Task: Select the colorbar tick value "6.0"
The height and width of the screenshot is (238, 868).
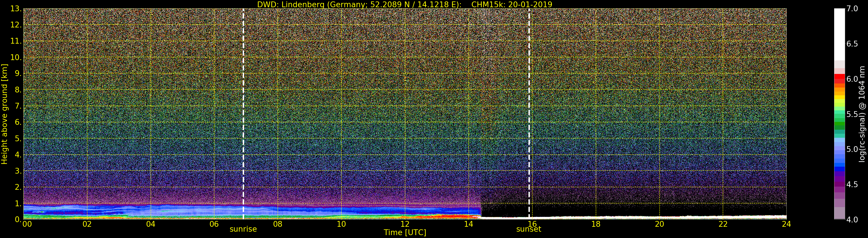Action: point(852,79)
